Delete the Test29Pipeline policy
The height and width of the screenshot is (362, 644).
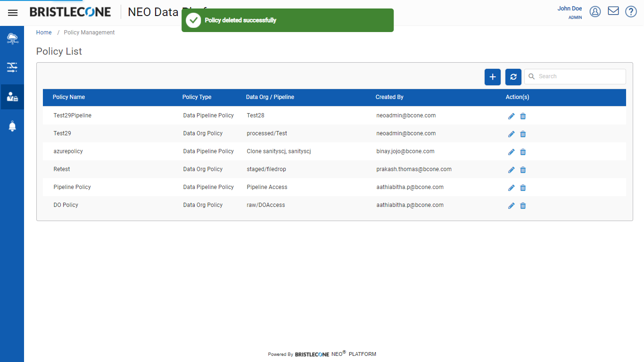pyautogui.click(x=523, y=116)
